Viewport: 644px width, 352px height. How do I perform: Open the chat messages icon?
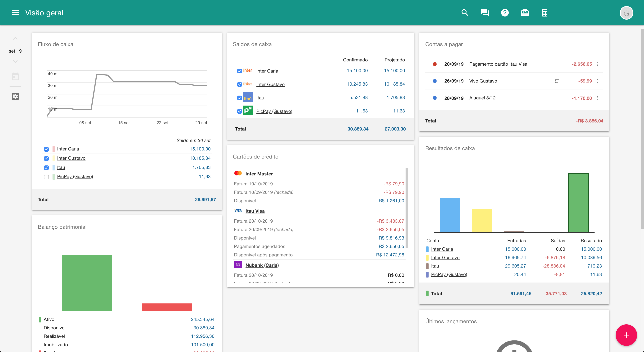(x=485, y=13)
